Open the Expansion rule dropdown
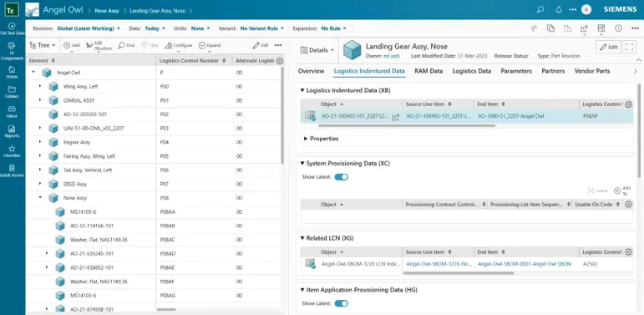The image size is (644, 315). tap(333, 28)
